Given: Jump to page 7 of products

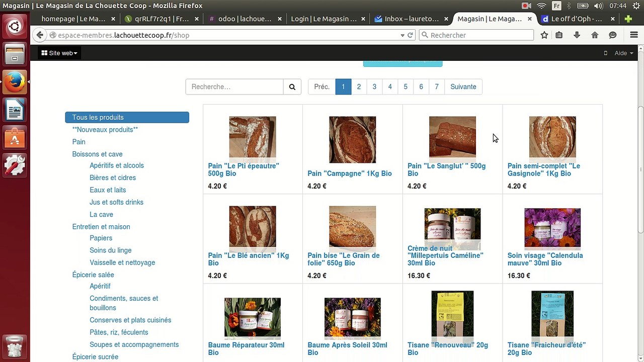Looking at the screenshot, I should [437, 86].
